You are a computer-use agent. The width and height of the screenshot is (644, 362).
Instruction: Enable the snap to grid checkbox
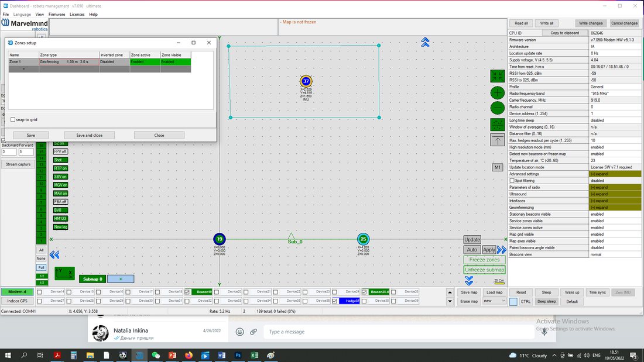pos(13,119)
